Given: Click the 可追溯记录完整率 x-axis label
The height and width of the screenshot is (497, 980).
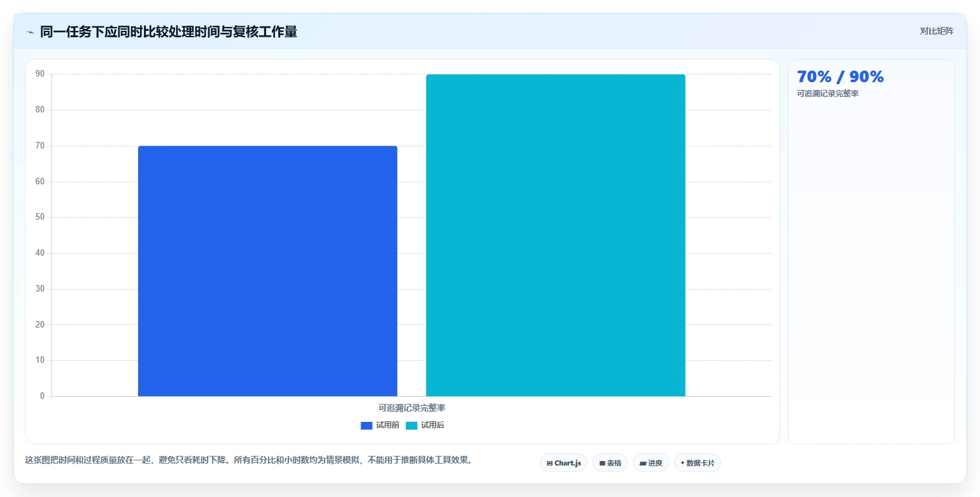Looking at the screenshot, I should point(412,408).
